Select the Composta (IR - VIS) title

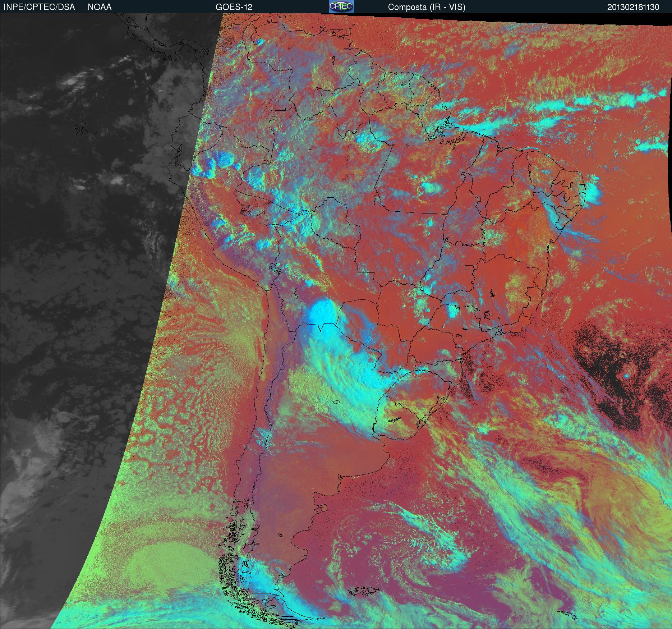click(x=427, y=7)
